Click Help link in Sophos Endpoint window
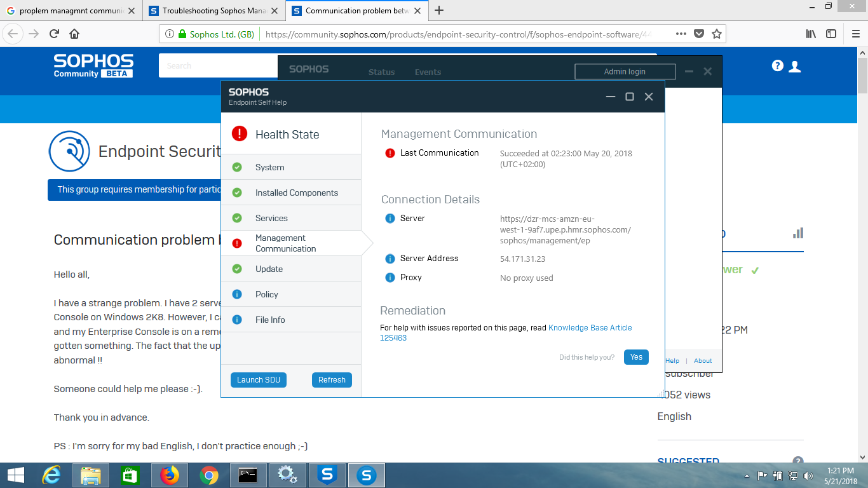This screenshot has height=488, width=868. (672, 361)
